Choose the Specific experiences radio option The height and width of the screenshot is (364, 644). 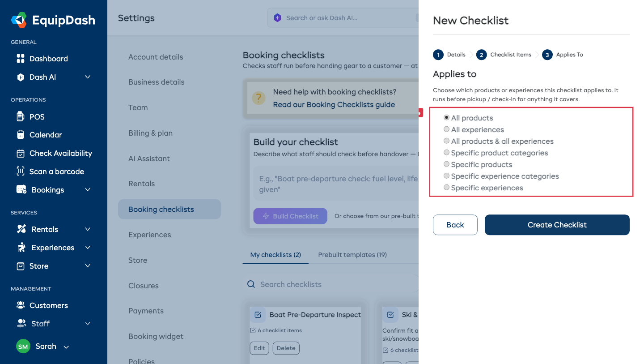point(446,188)
